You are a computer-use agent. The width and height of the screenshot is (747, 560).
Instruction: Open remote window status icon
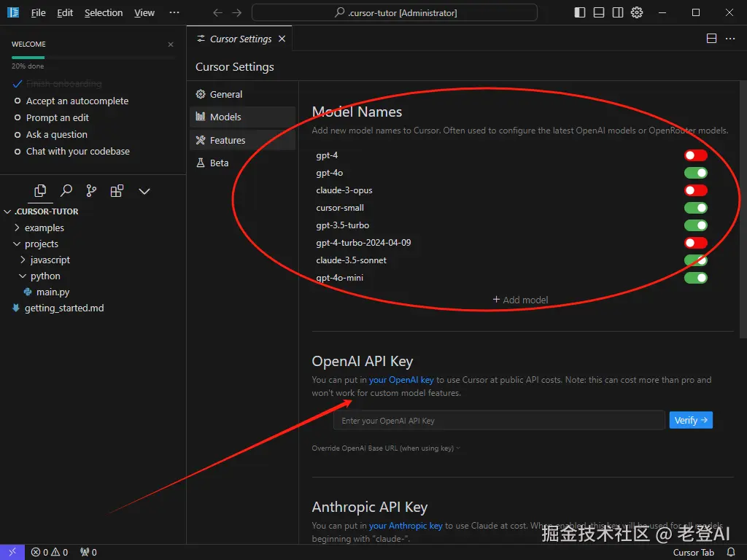(12, 552)
